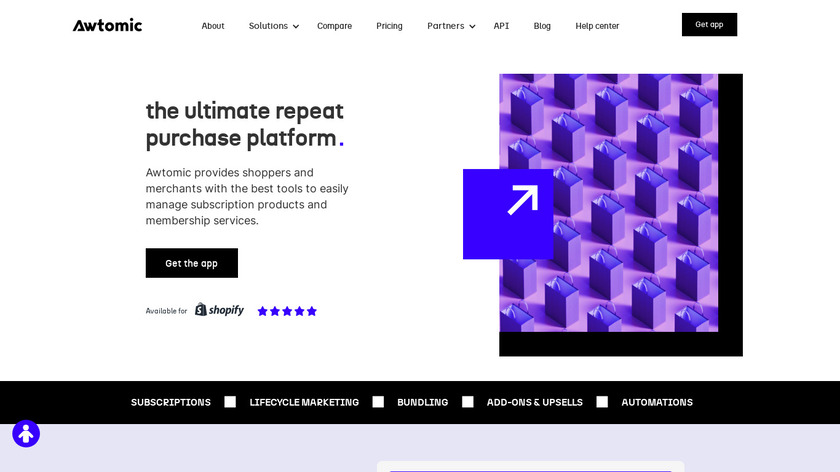The width and height of the screenshot is (840, 472).
Task: Click the Get the app button
Action: coord(192,263)
